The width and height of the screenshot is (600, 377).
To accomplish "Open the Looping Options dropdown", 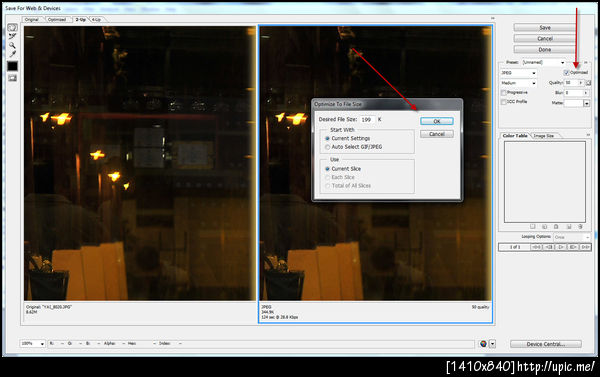I will click(572, 237).
